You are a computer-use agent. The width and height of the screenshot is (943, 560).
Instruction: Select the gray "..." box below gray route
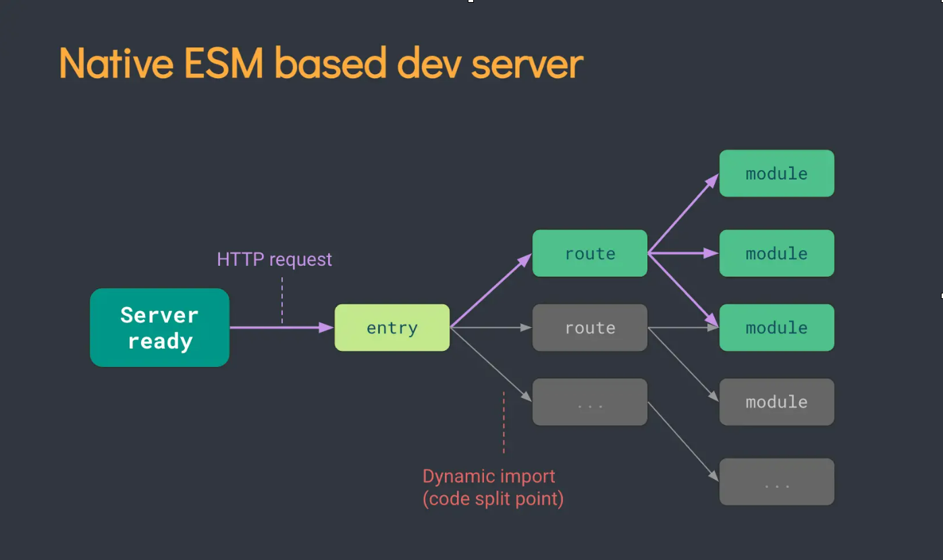590,402
